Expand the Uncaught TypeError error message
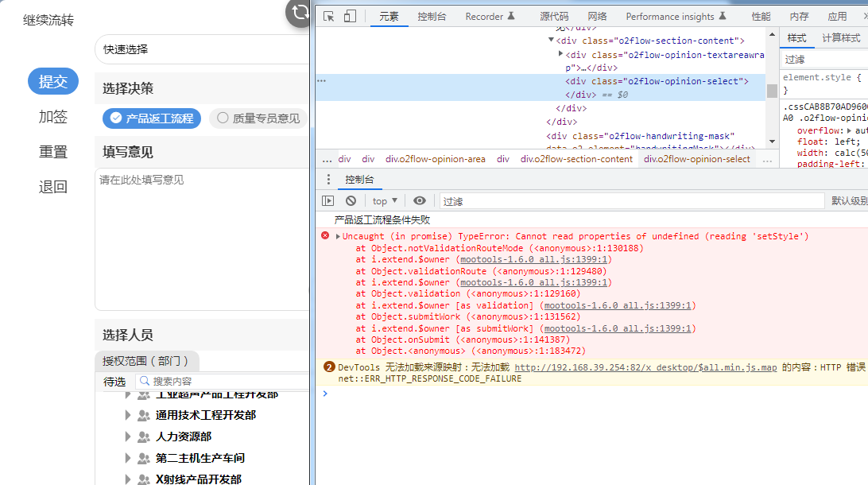The height and width of the screenshot is (485, 868). click(338, 236)
